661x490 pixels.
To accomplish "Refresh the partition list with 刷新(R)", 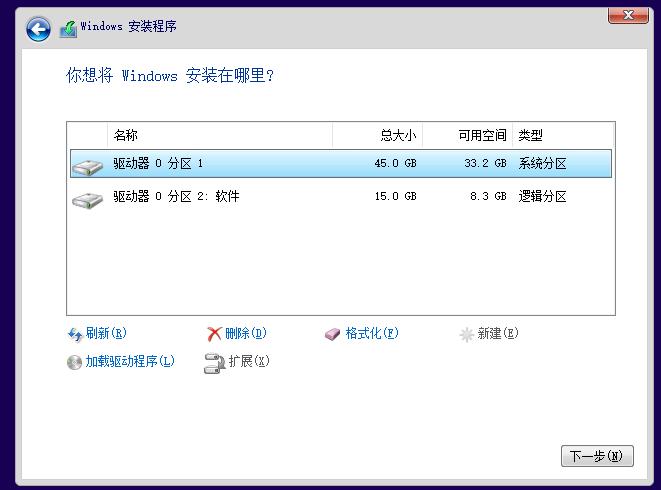I will 106,334.
